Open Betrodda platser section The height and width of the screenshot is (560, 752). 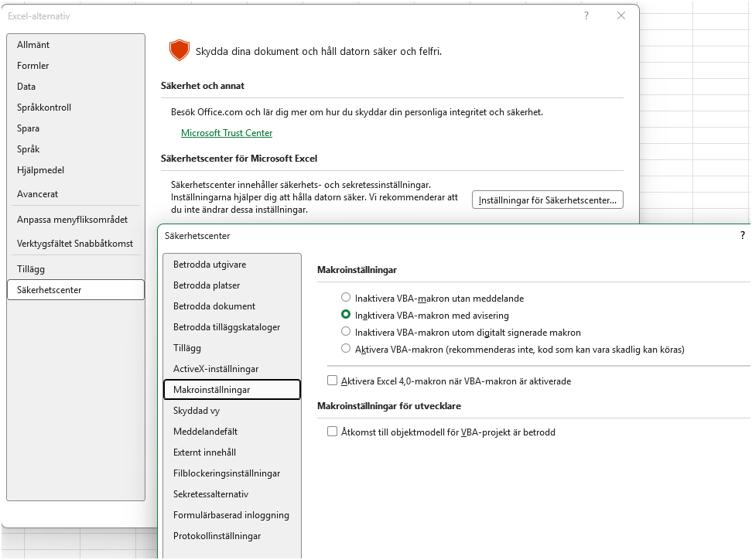tap(232, 285)
